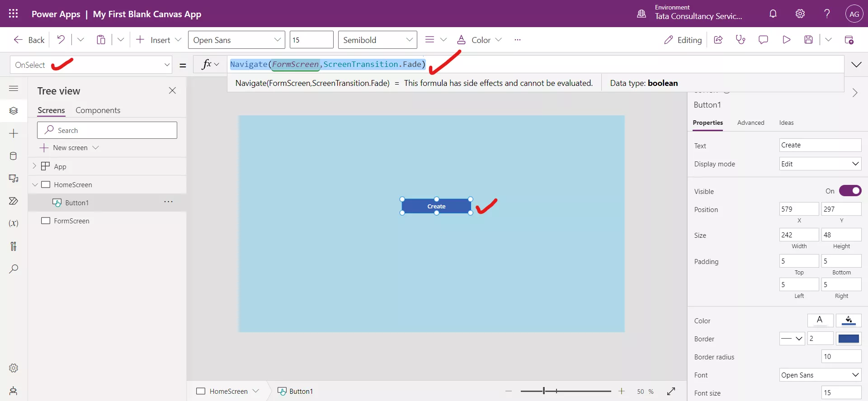Click the Share icon
This screenshot has height=401, width=868.
click(718, 40)
